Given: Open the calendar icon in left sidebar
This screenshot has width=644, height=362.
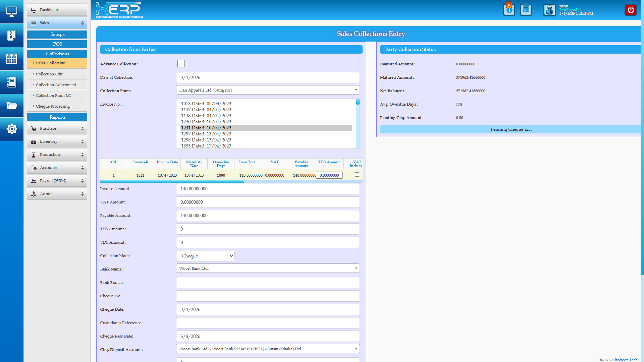Looking at the screenshot, I should pyautogui.click(x=11, y=59).
